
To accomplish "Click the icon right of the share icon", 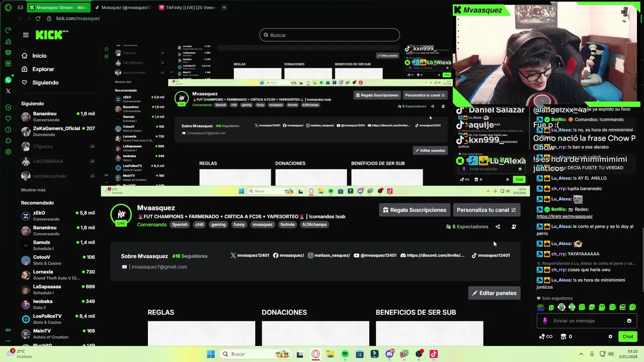I will [x=514, y=227].
